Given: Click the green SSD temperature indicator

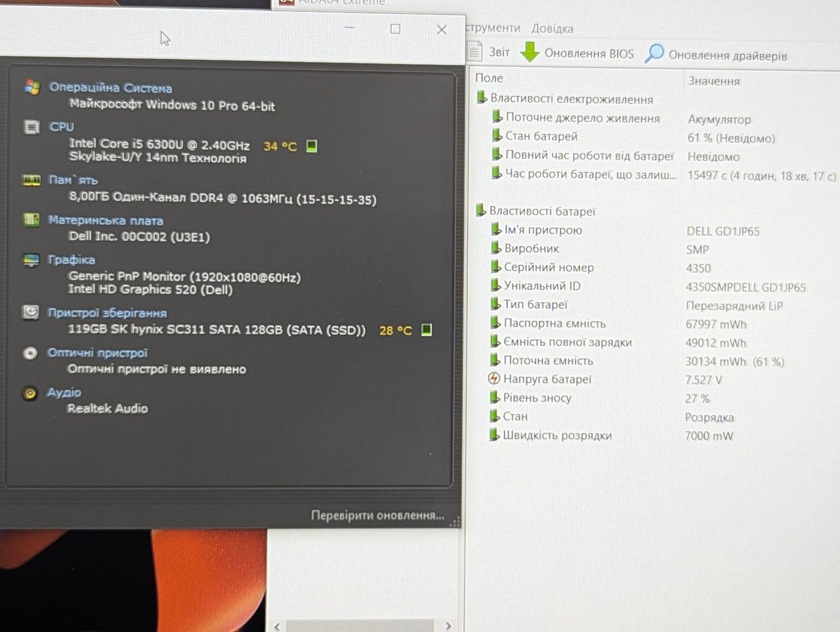Looking at the screenshot, I should click(x=427, y=329).
